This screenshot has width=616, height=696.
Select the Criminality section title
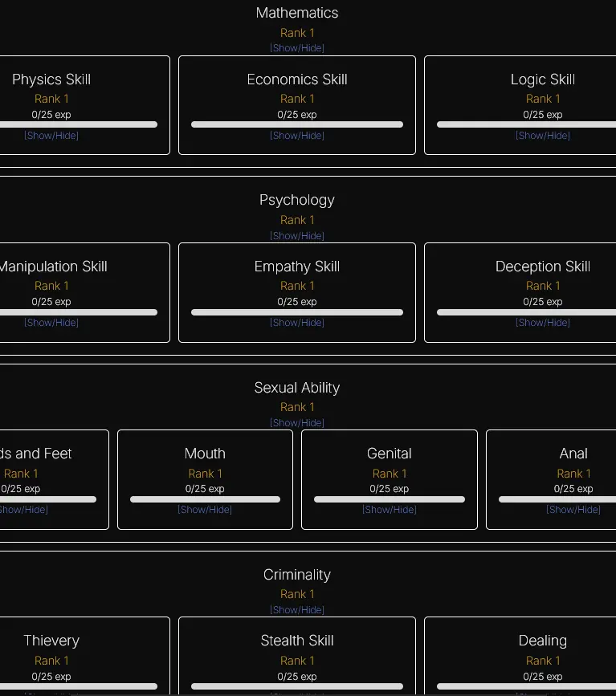pos(296,575)
